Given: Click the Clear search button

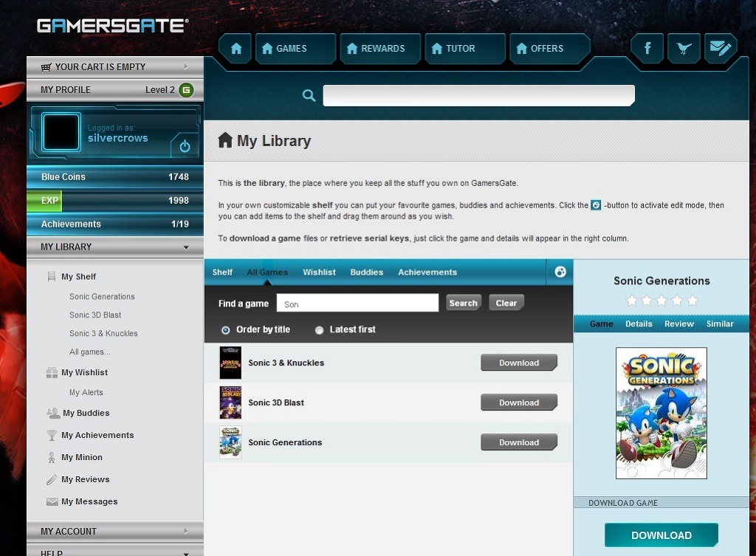Looking at the screenshot, I should pyautogui.click(x=506, y=303).
